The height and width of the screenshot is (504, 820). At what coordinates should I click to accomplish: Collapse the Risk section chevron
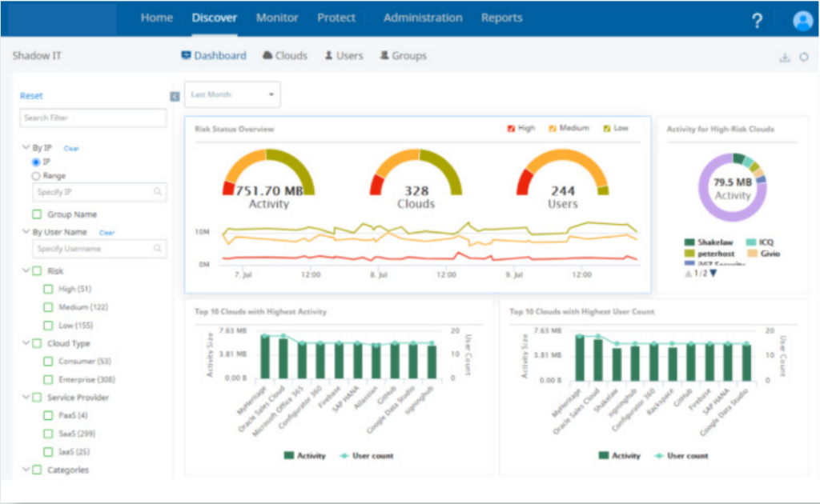point(26,270)
